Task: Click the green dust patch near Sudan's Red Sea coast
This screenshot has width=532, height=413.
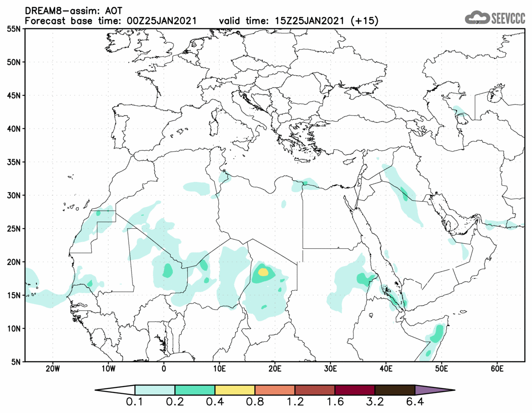Action: pyautogui.click(x=365, y=279)
